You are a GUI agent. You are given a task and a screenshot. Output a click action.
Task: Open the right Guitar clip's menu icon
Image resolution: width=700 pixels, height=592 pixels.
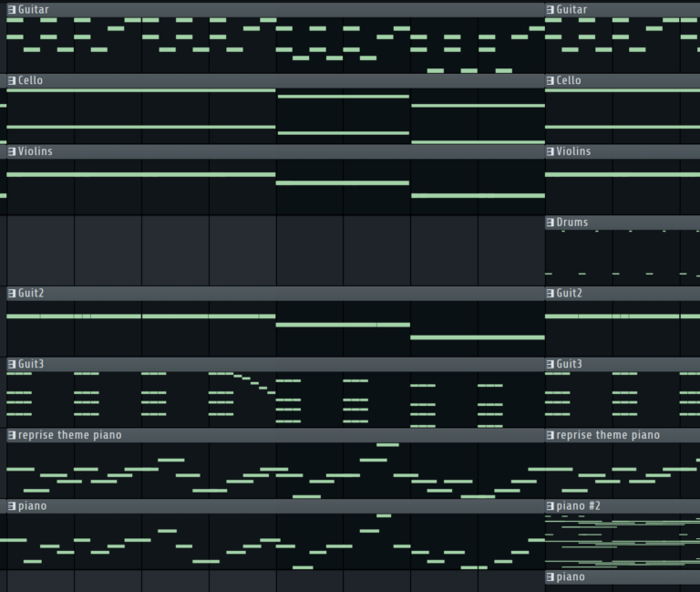pyautogui.click(x=551, y=10)
